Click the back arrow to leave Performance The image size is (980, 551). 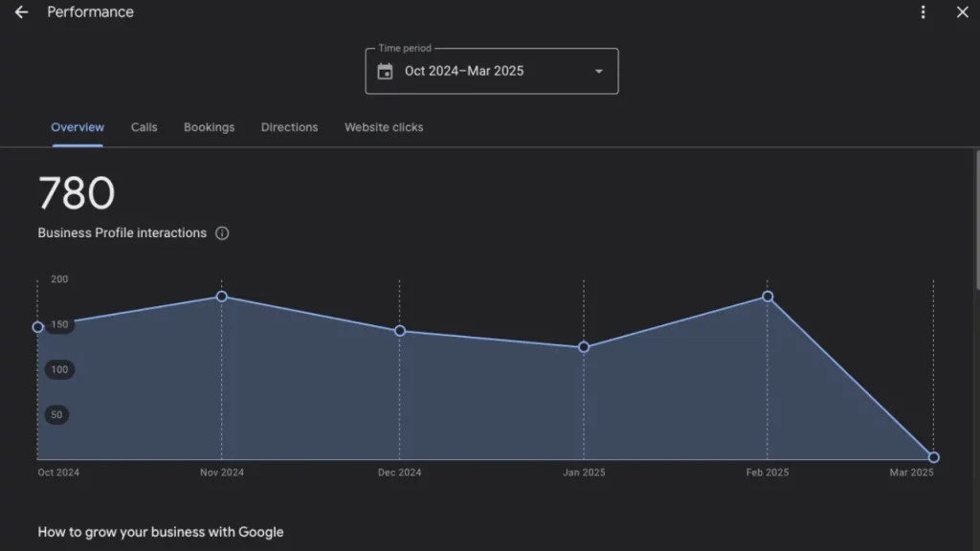pos(21,12)
